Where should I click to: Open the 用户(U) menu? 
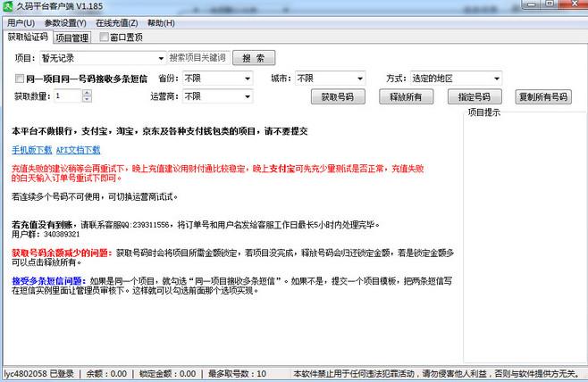21,22
